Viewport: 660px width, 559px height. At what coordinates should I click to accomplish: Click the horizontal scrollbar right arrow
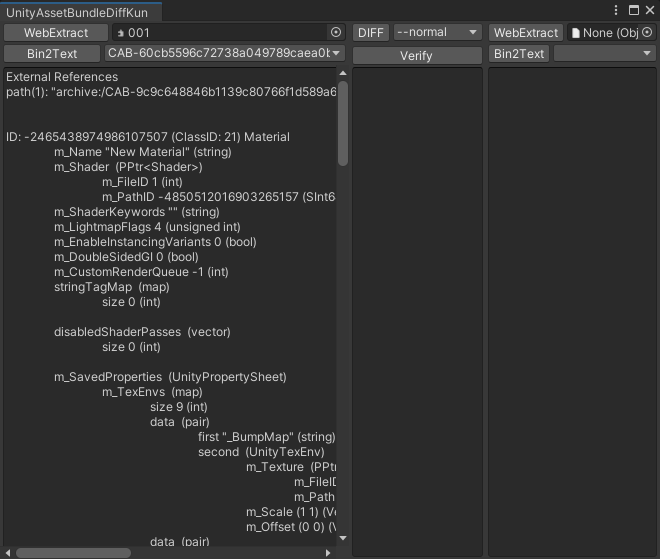click(328, 553)
